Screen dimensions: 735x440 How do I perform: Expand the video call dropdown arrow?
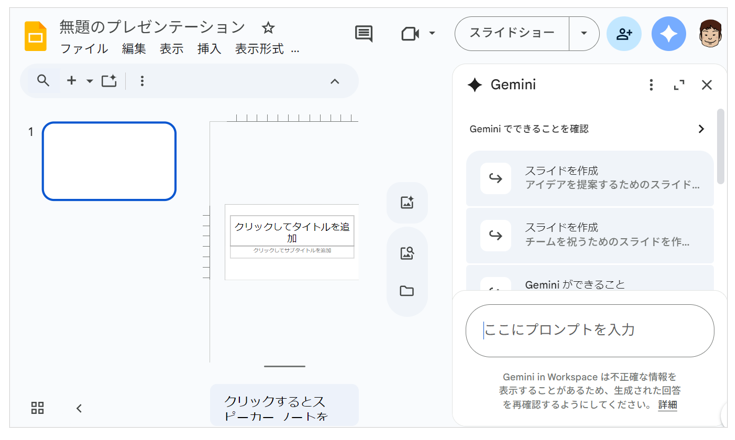pos(432,33)
